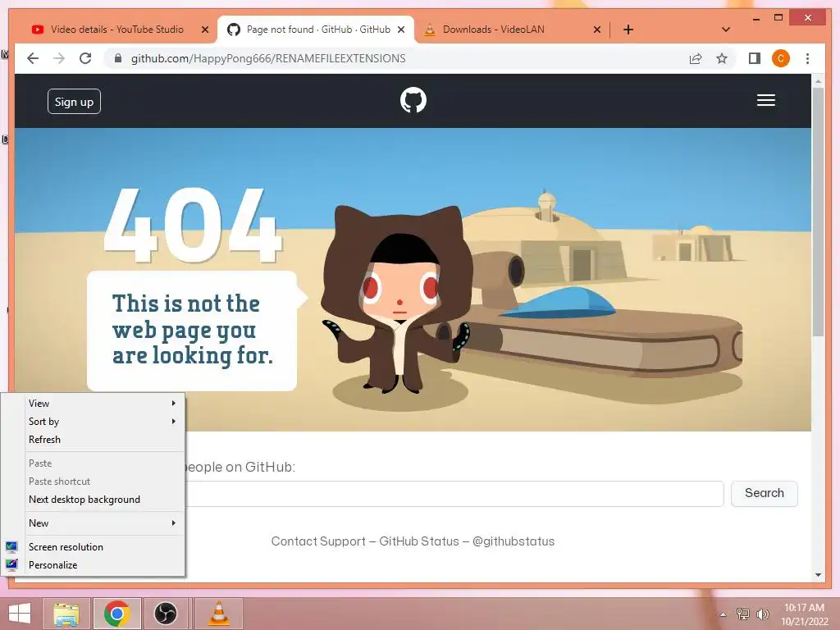Close the Downloads VideoLAN tab

pyautogui.click(x=597, y=30)
